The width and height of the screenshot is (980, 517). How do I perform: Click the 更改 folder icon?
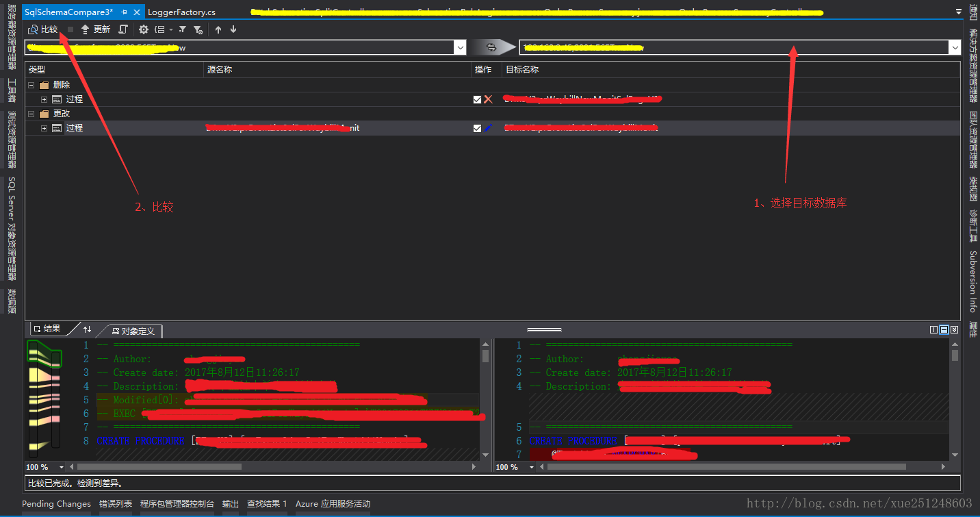point(44,114)
